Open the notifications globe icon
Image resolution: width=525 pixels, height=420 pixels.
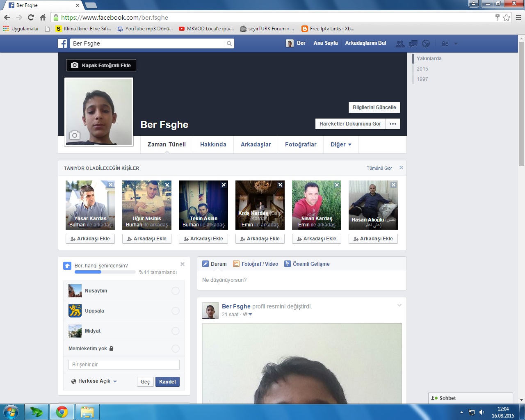pos(426,43)
